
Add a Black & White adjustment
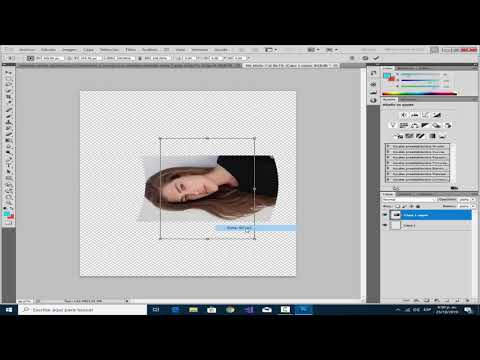coord(425,125)
